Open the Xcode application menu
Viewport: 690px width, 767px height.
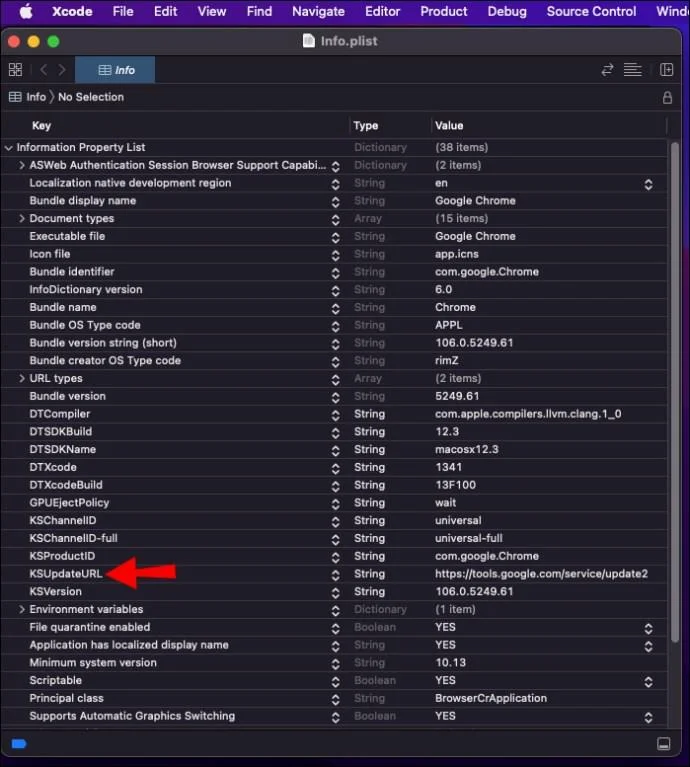[x=72, y=11]
